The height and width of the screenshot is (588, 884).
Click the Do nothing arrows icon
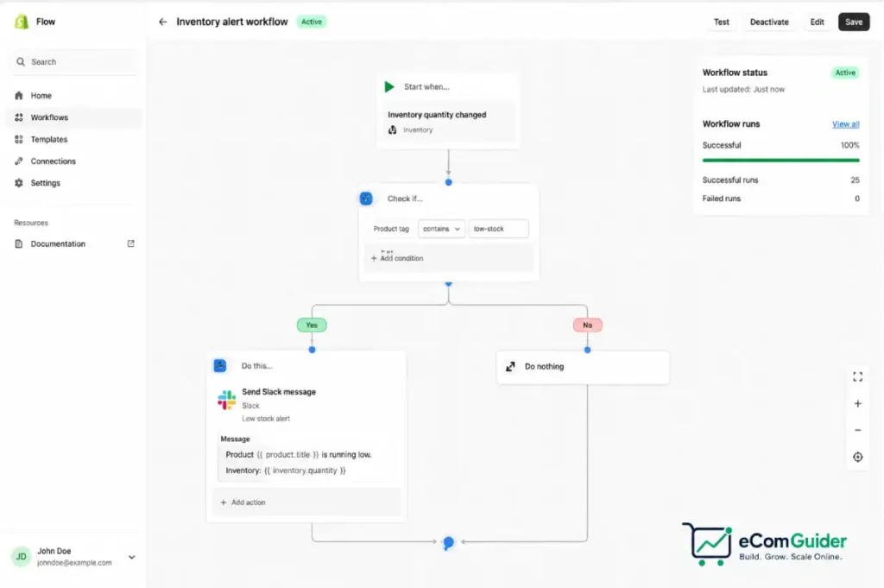(510, 366)
